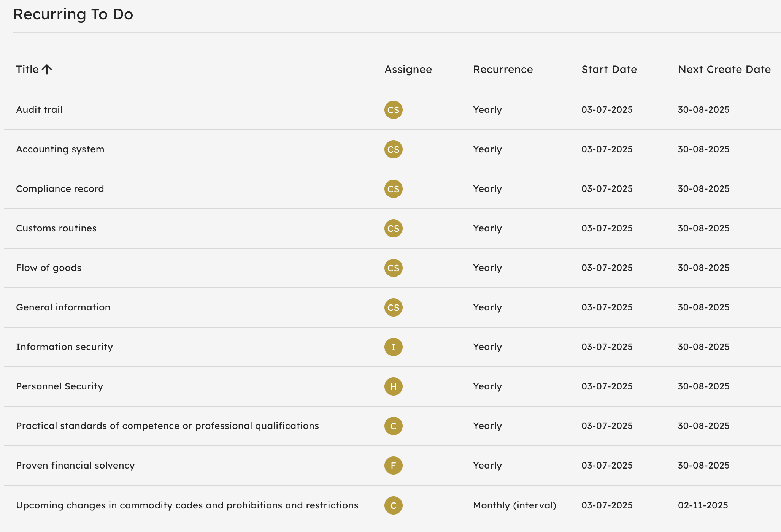Open the Customs routines item
Image resolution: width=781 pixels, height=532 pixels.
click(x=56, y=228)
